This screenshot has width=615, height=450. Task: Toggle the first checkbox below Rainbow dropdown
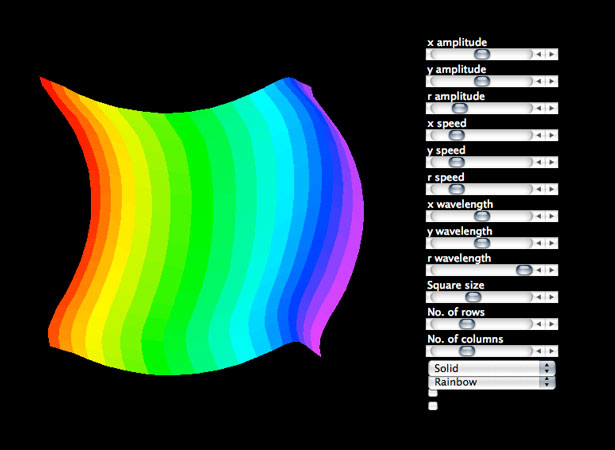click(433, 393)
